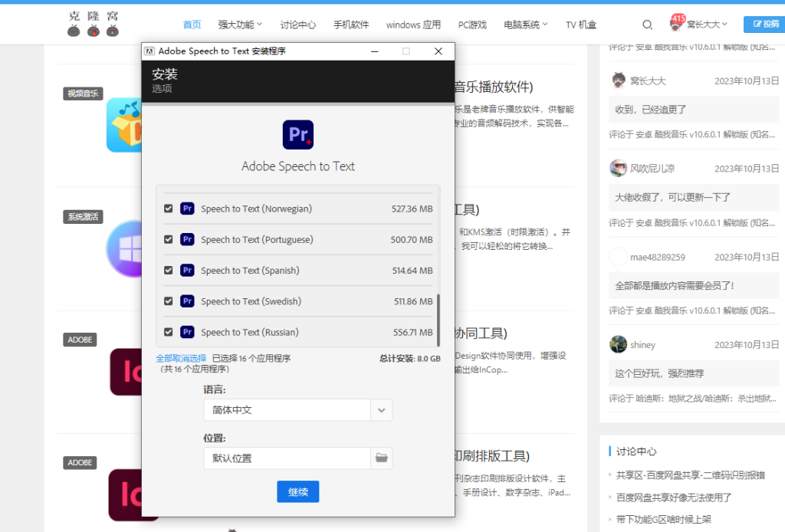Uncheck Speech to Text (Portuguese)
This screenshot has width=785, height=532.
coord(168,239)
